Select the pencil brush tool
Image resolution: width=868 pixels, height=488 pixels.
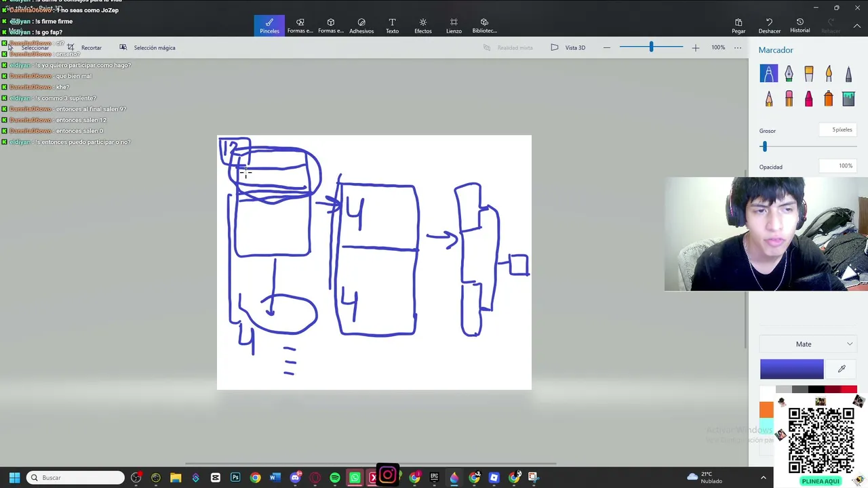(x=768, y=99)
